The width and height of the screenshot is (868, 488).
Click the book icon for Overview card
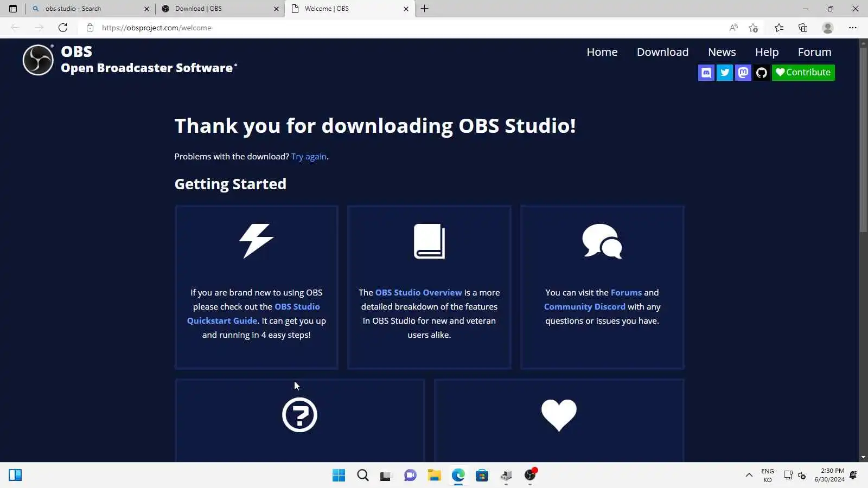pos(429,241)
